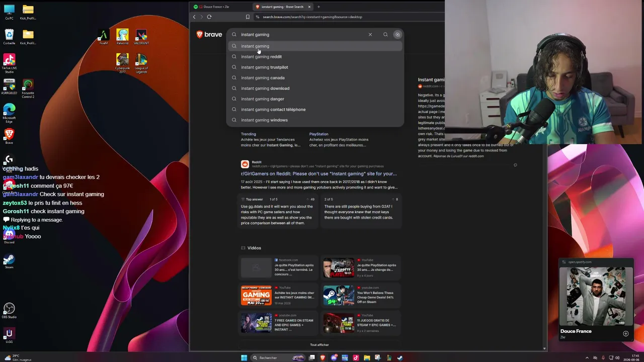Open a new browser tab
Viewport: 644px width, 362px height.
pyautogui.click(x=318, y=7)
